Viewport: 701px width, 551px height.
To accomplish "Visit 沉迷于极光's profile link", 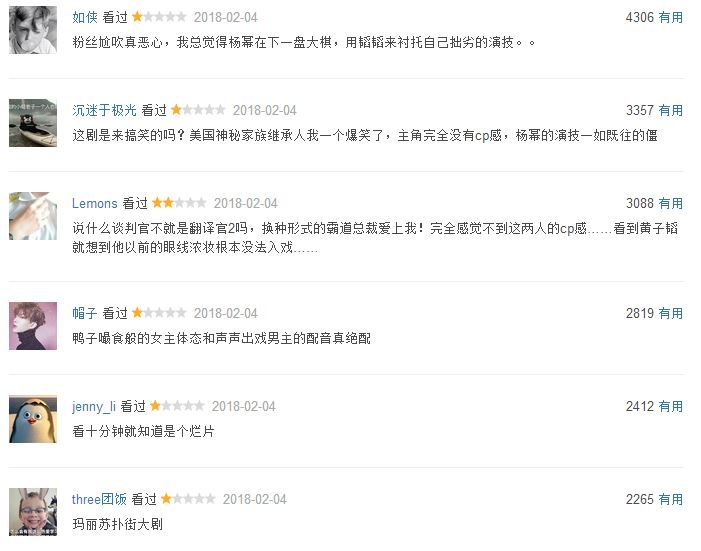I will click(104, 110).
